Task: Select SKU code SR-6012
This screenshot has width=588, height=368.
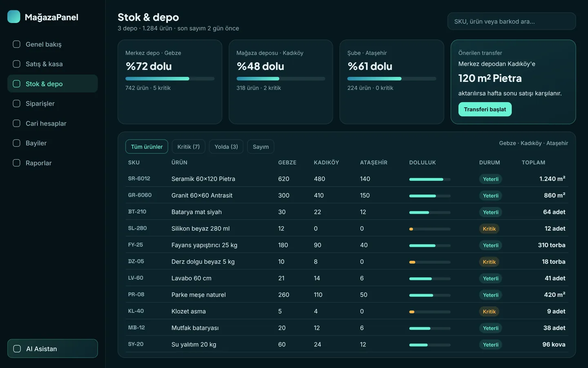Action: (x=139, y=179)
